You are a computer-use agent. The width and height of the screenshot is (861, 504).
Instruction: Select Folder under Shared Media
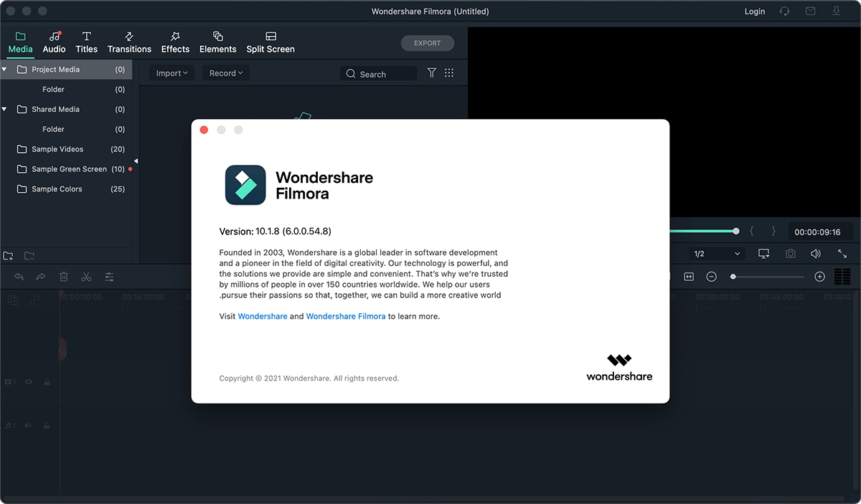tap(66, 130)
